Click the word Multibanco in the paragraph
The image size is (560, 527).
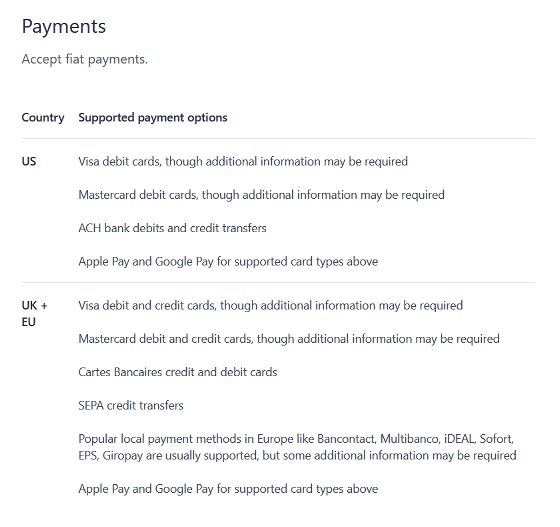409,439
